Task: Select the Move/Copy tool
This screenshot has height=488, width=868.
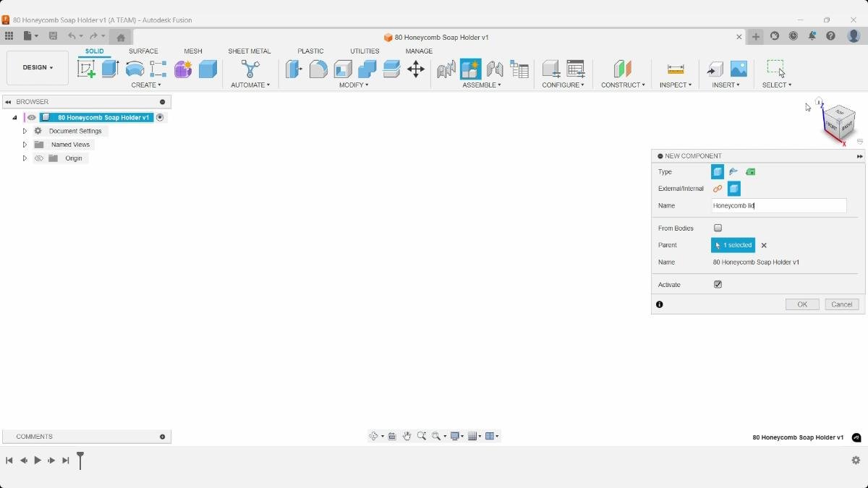Action: tap(416, 69)
